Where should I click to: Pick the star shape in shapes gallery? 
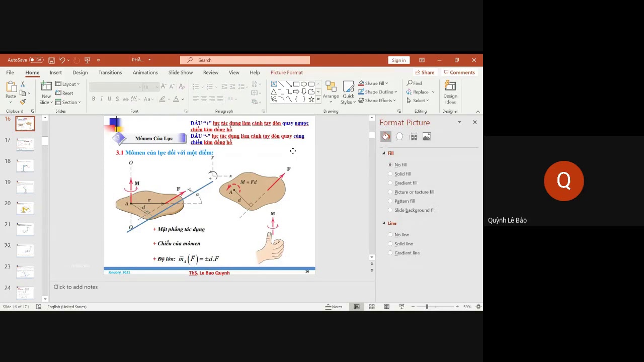coord(311,99)
